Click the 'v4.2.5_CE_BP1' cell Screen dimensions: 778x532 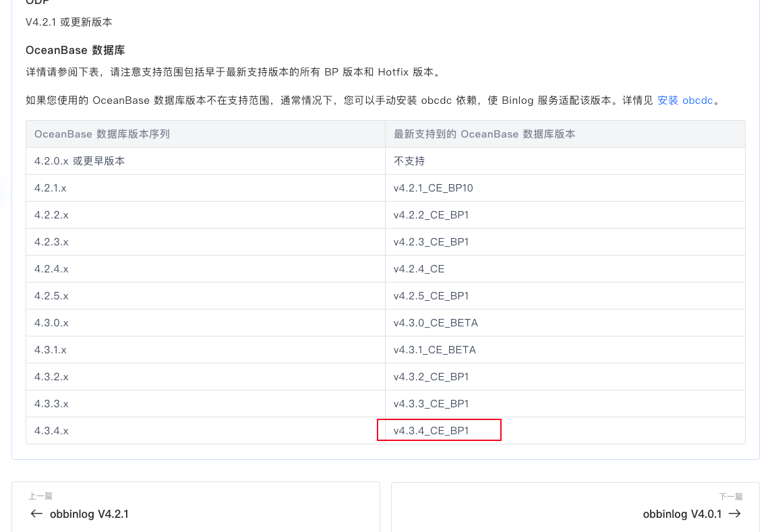(x=565, y=296)
